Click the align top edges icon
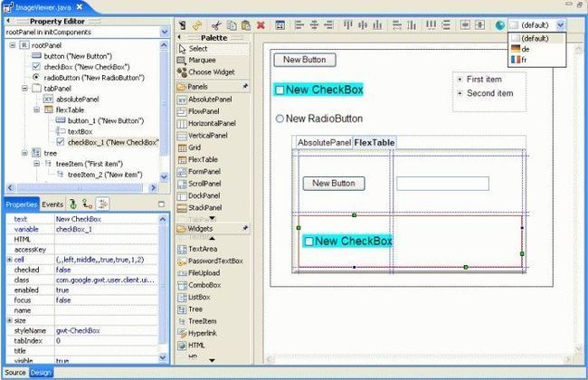Screen dimensions: 588x380 pos(348,25)
